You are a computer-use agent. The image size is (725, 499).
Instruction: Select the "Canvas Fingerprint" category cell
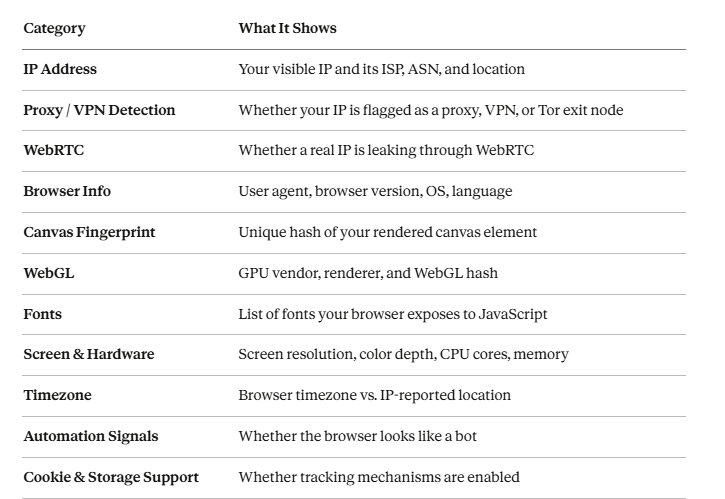click(89, 232)
